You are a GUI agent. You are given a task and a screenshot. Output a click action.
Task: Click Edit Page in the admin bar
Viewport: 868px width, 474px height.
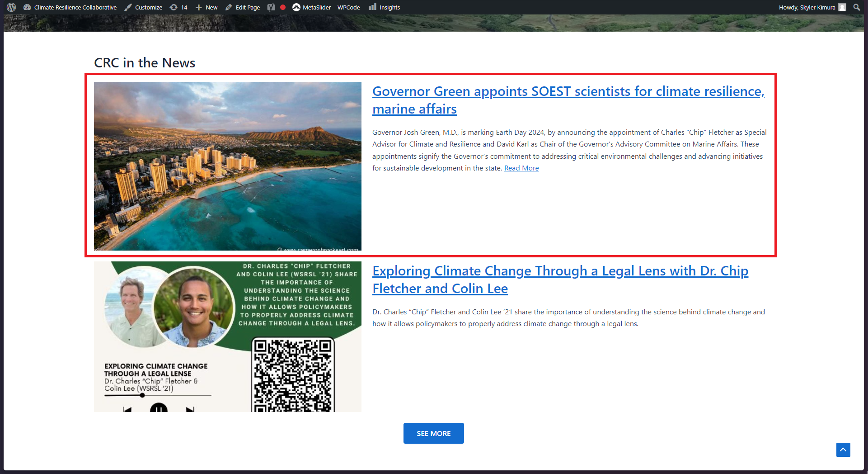[x=243, y=7]
